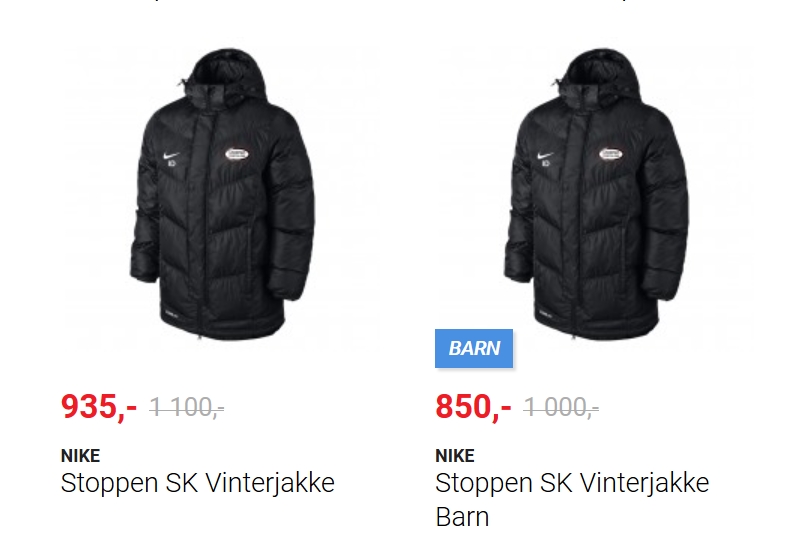Click the NIKE brand label above Vinterjakke Barn

click(x=455, y=456)
